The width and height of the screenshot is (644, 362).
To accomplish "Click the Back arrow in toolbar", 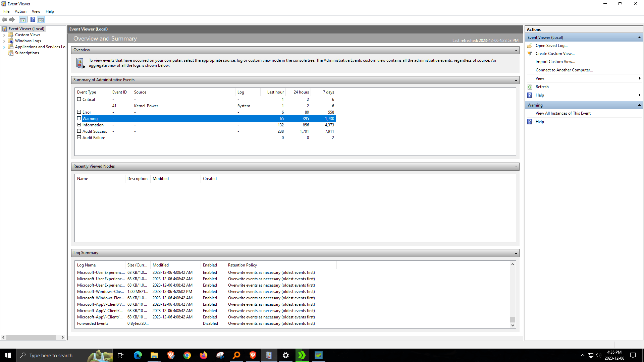I will point(4,19).
